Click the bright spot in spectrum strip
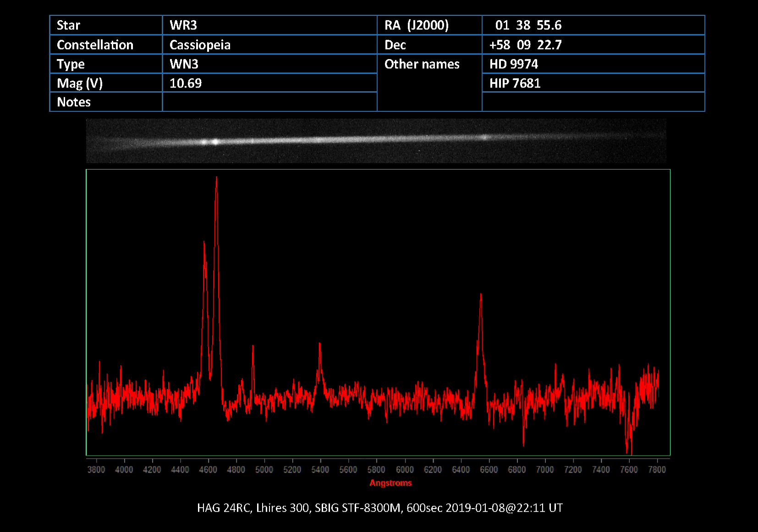 [x=215, y=142]
